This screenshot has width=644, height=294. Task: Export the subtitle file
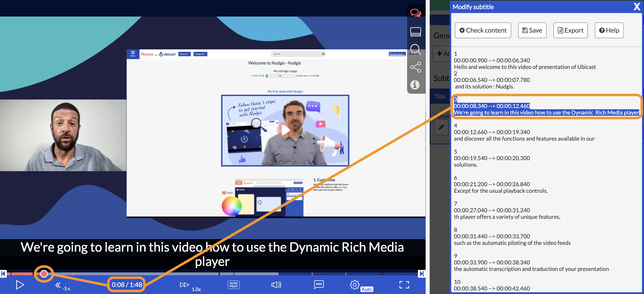[x=570, y=30]
